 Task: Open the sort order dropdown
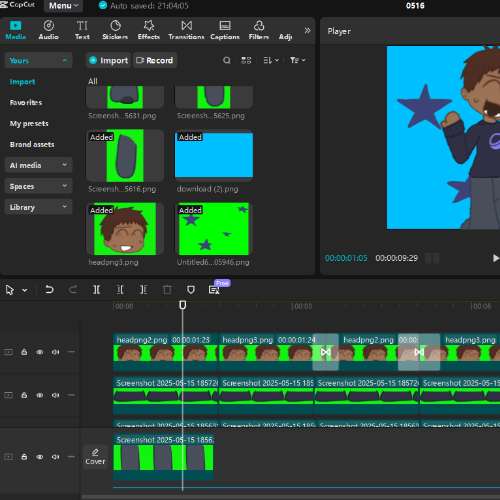coord(271,60)
